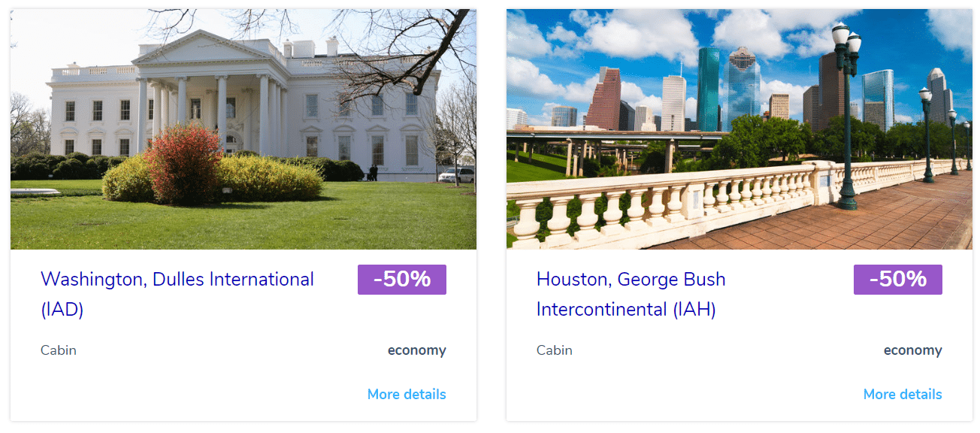Select the Cabin label on Washington card
980x433 pixels.
[59, 350]
